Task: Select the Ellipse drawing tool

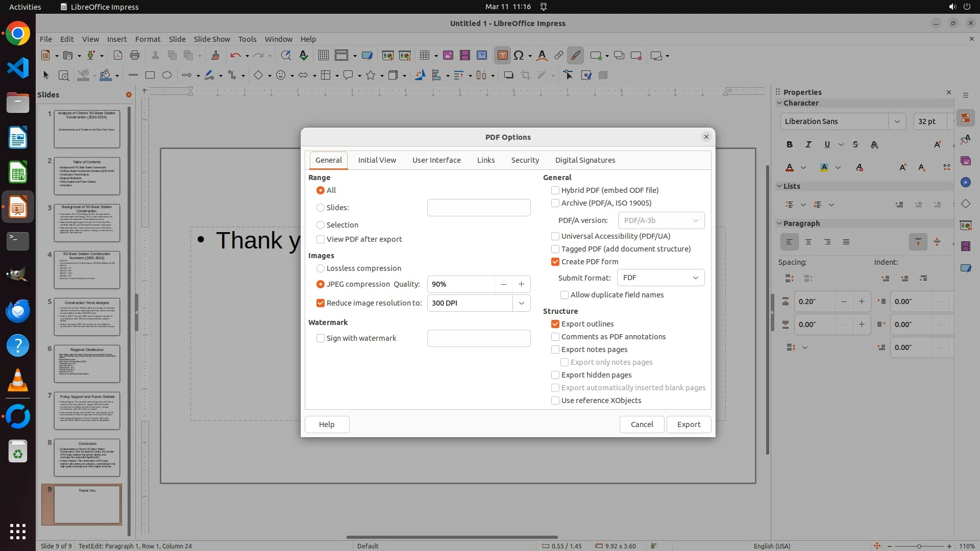Action: 167,76
